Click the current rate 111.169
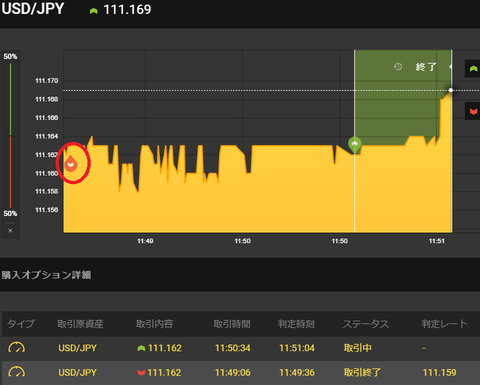This screenshot has width=480, height=385. [127, 10]
